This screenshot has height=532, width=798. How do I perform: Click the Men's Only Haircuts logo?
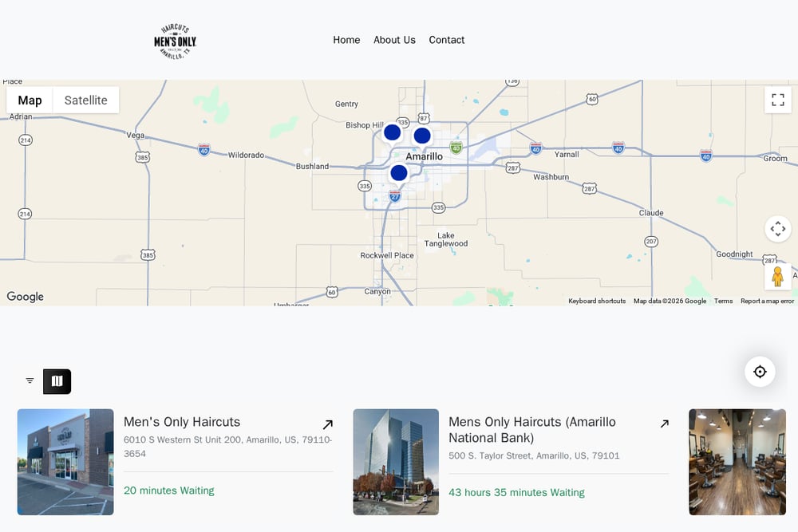(x=175, y=41)
